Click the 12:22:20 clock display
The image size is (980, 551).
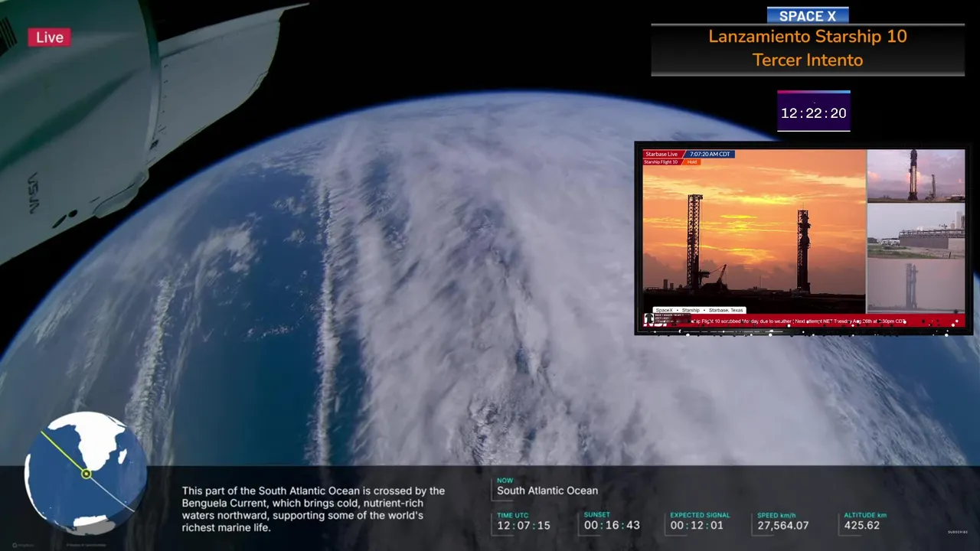tap(813, 113)
